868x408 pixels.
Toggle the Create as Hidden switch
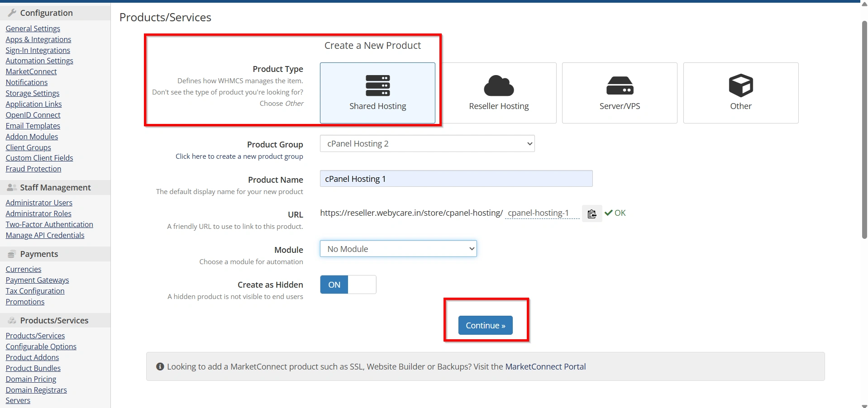coord(348,285)
